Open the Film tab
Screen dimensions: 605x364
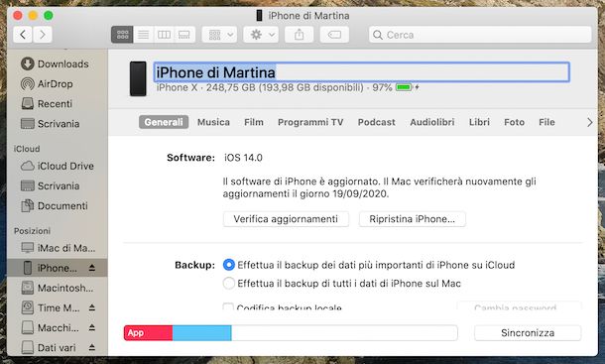tap(254, 122)
